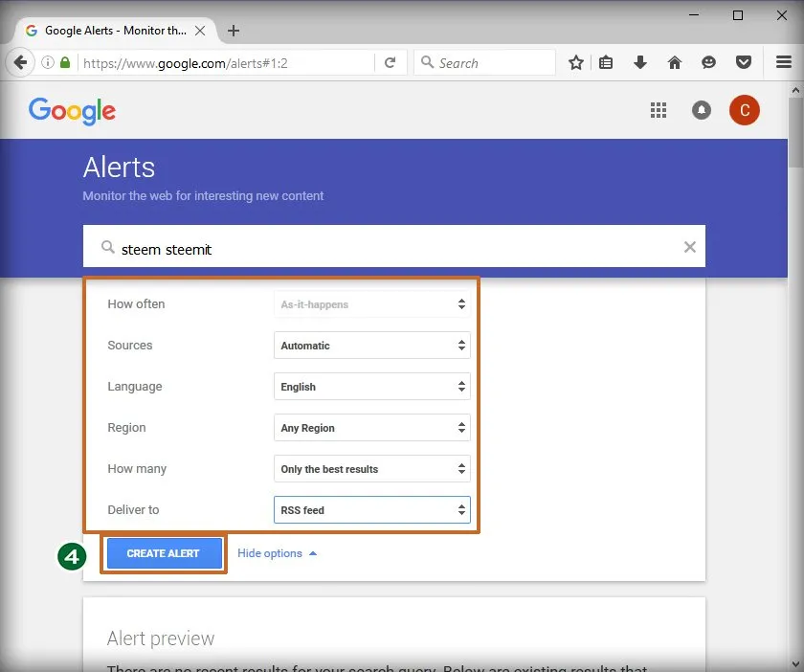Open the How often dropdown
This screenshot has height=672, width=804.
pos(372,304)
